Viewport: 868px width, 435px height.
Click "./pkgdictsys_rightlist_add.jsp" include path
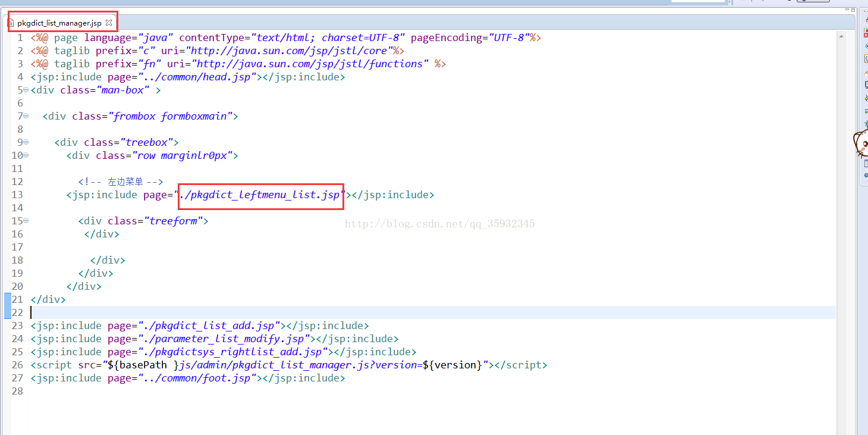[x=233, y=352]
